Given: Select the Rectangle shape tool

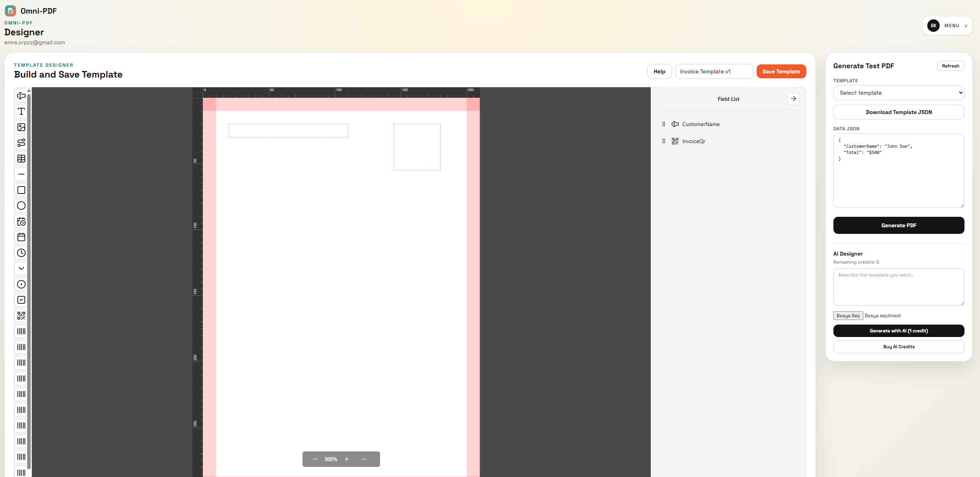Looking at the screenshot, I should (x=21, y=190).
